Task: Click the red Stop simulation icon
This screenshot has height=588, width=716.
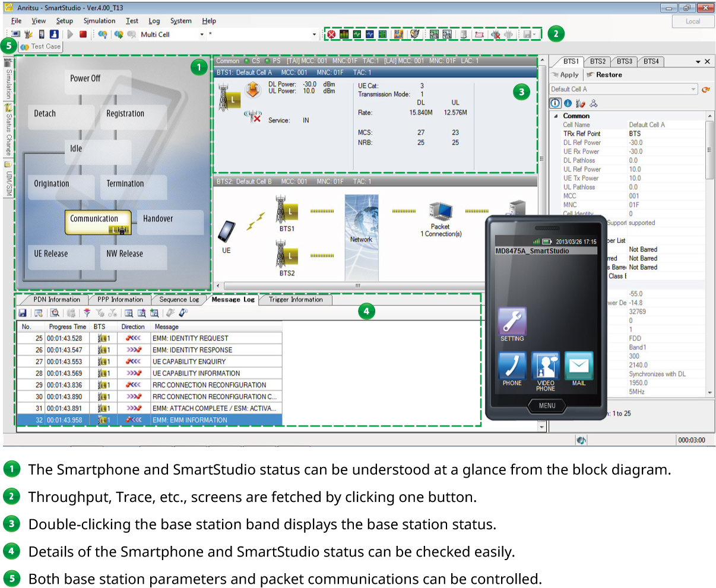Action: pyautogui.click(x=83, y=34)
